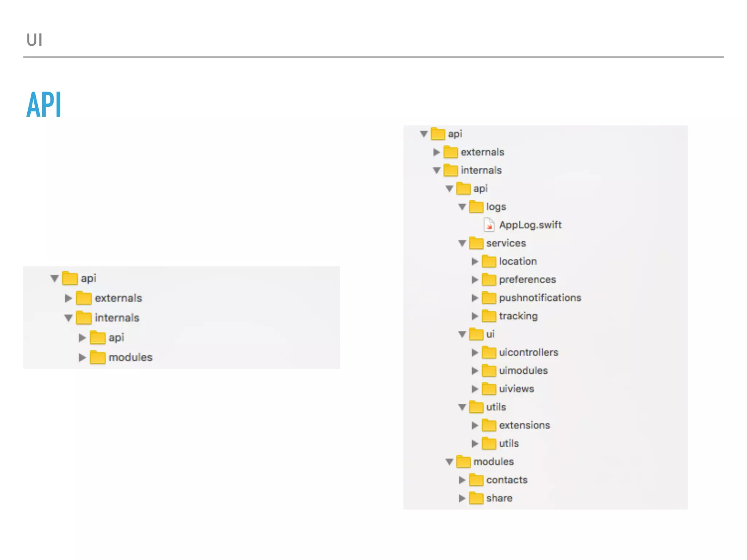Click the logs folder icon
The image size is (747, 560).
click(x=476, y=206)
